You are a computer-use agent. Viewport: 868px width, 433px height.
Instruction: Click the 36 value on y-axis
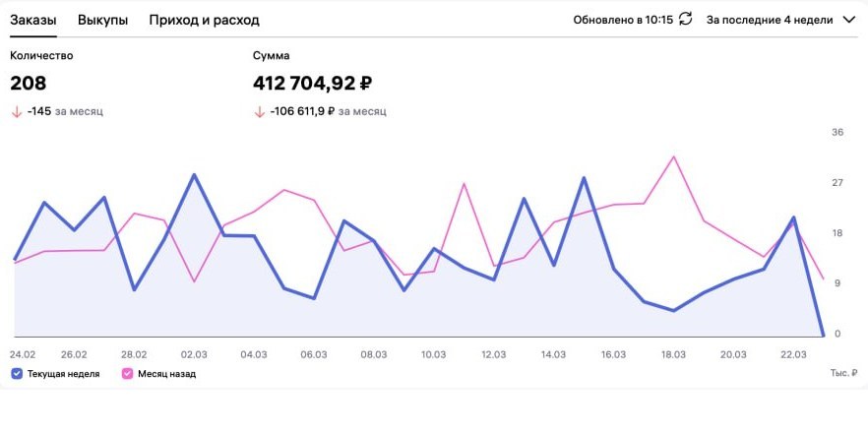coord(837,133)
